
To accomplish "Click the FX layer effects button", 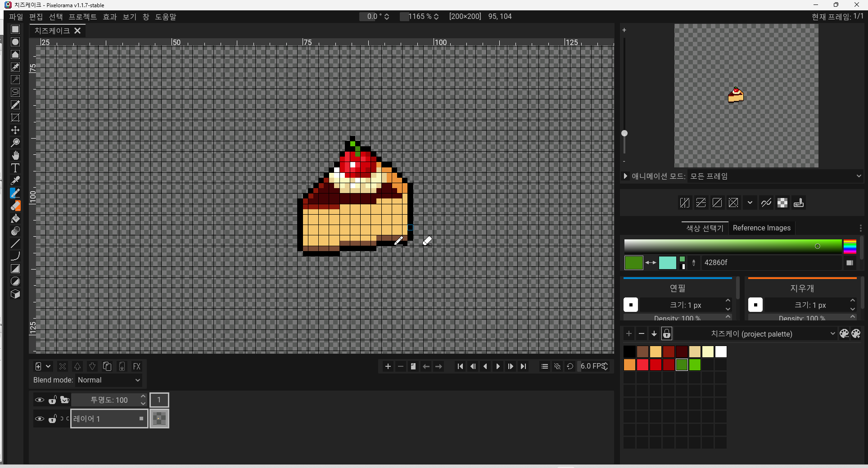I will [x=137, y=366].
